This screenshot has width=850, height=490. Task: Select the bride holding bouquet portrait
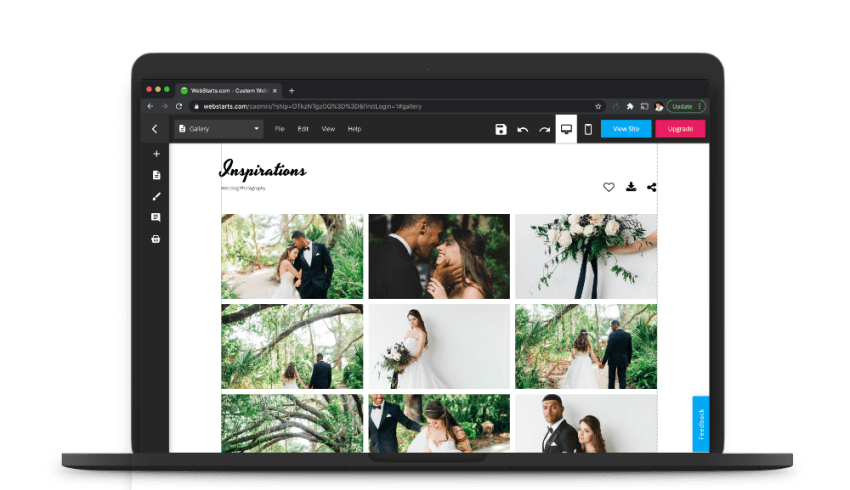tap(439, 346)
